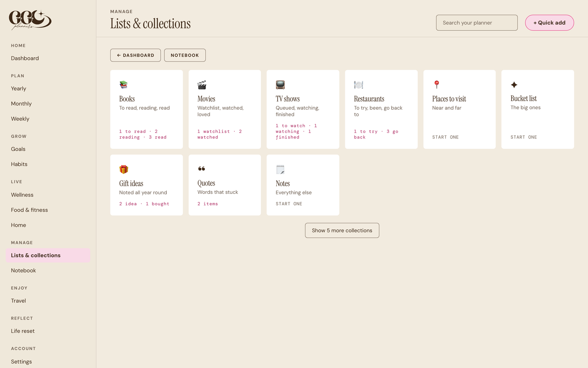
Task: Click 'The big ones' description
Action: (525, 107)
